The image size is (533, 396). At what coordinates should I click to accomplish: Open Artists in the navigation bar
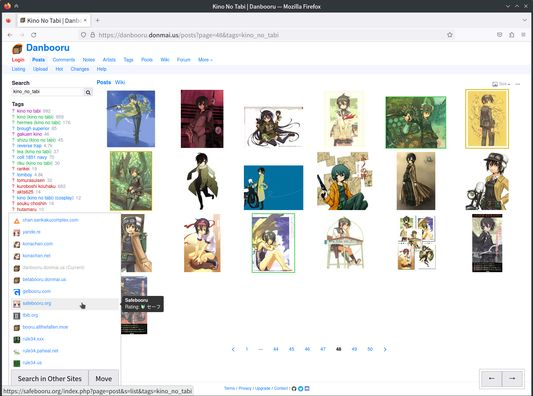pos(109,59)
